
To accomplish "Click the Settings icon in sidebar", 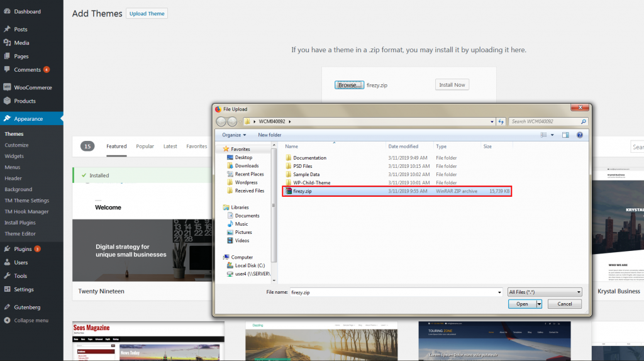I will point(7,289).
